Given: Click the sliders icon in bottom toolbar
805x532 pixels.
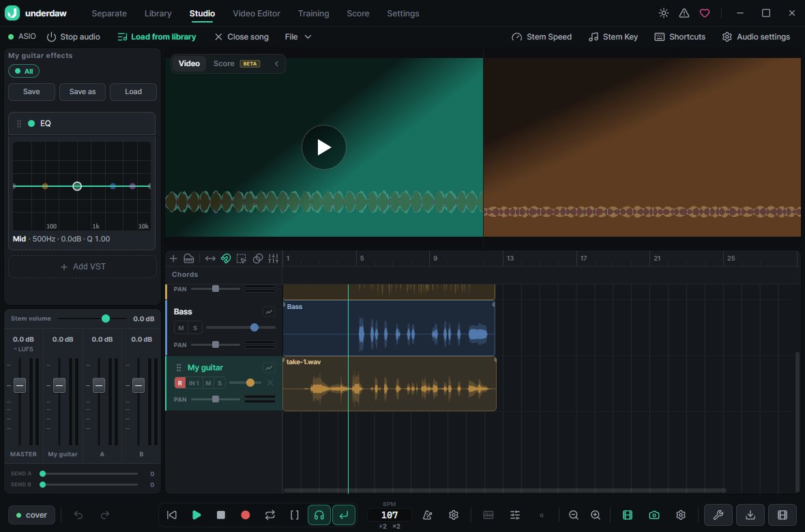Looking at the screenshot, I should pyautogui.click(x=515, y=515).
